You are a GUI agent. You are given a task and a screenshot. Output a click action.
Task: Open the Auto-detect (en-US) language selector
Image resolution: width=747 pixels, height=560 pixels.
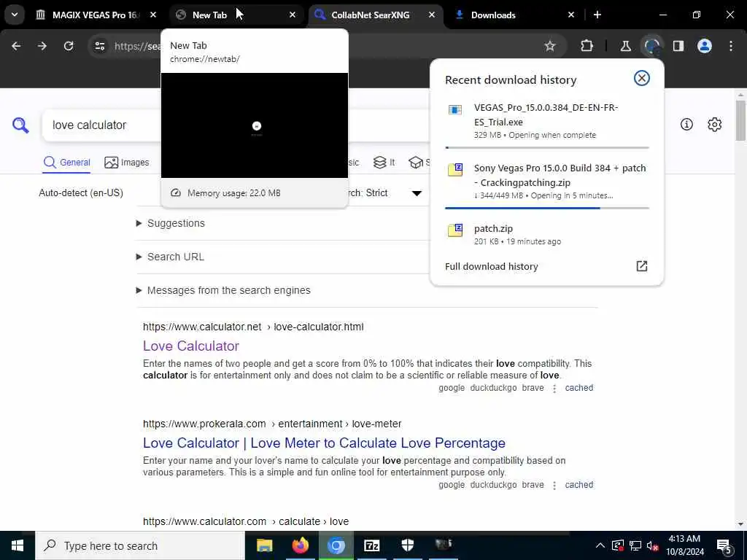(81, 192)
